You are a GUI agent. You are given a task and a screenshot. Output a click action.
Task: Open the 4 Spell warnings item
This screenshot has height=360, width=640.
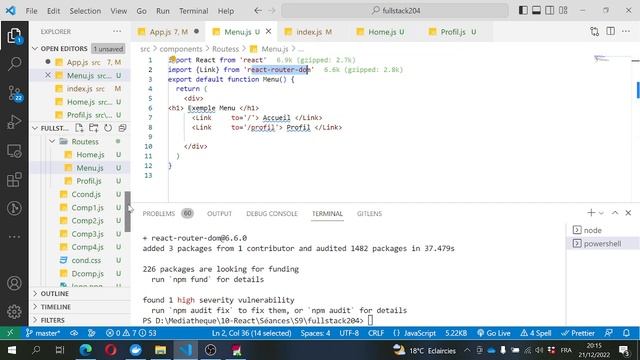tap(536, 333)
